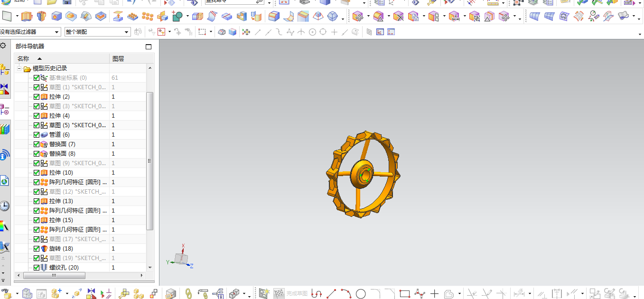Select the Hole tool in feature toolbar

pos(56,17)
